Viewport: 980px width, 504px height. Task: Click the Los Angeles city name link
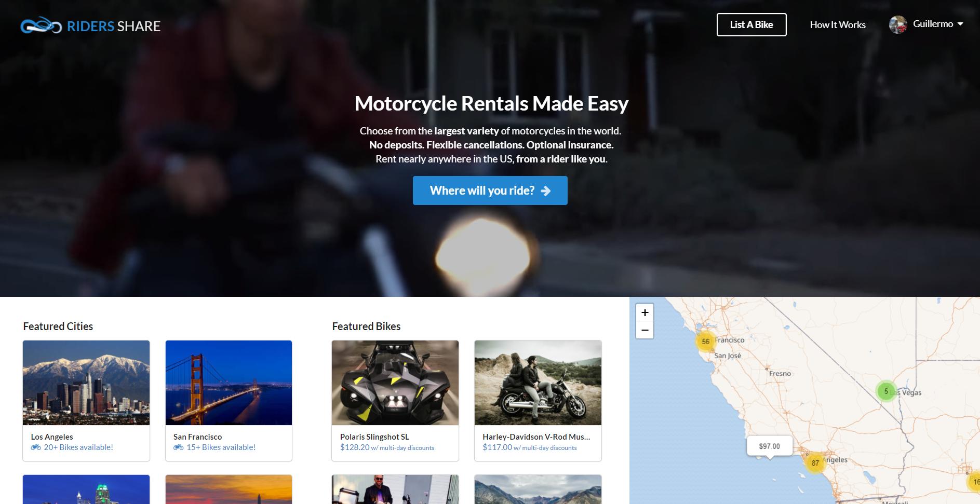52,437
